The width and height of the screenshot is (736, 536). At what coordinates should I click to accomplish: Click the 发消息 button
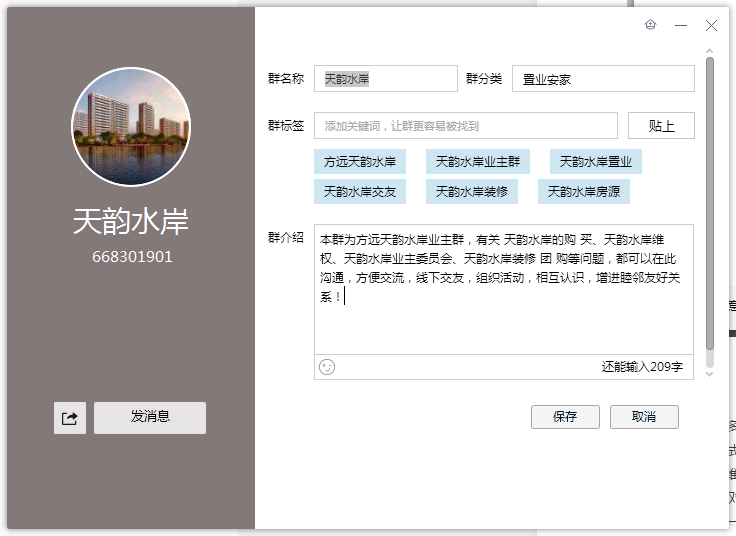[150, 418]
